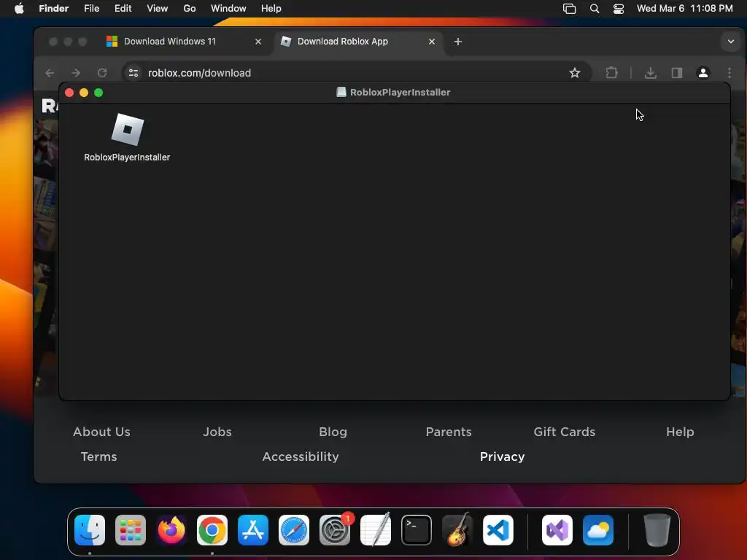Open the Go menu
The height and width of the screenshot is (560, 747).
click(x=190, y=8)
